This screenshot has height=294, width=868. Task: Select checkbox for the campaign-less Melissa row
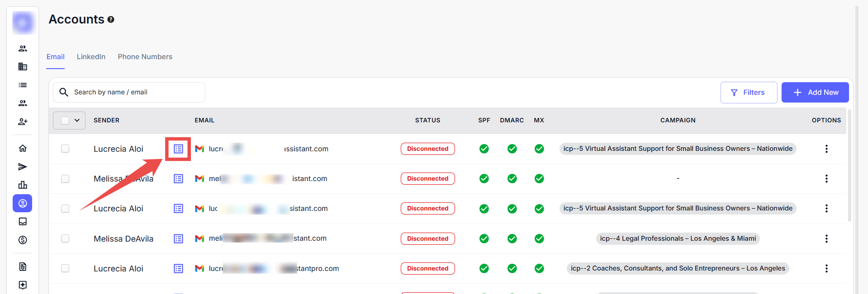tap(65, 179)
